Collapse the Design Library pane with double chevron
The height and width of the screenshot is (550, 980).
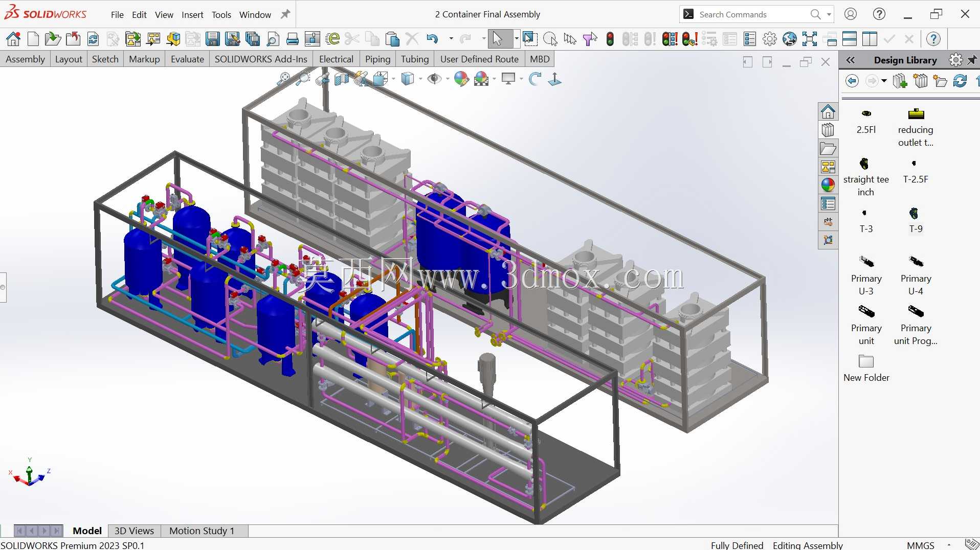coord(851,60)
